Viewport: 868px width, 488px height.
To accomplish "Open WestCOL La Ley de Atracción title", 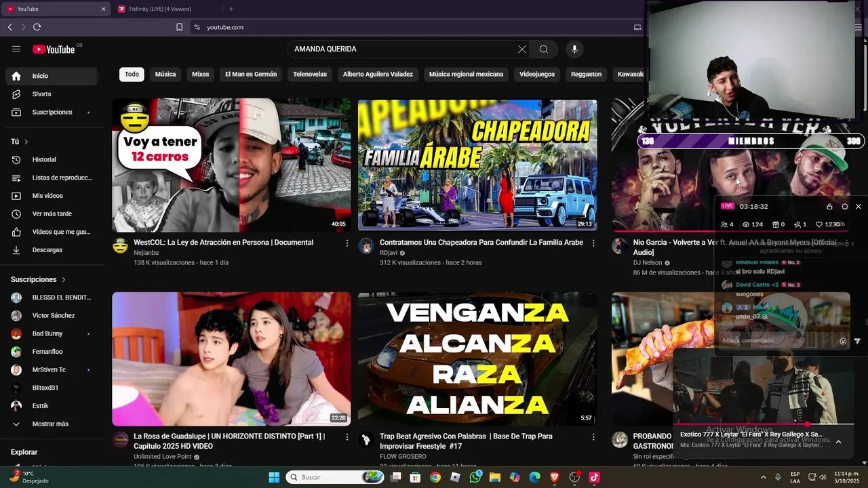I will click(x=224, y=243).
